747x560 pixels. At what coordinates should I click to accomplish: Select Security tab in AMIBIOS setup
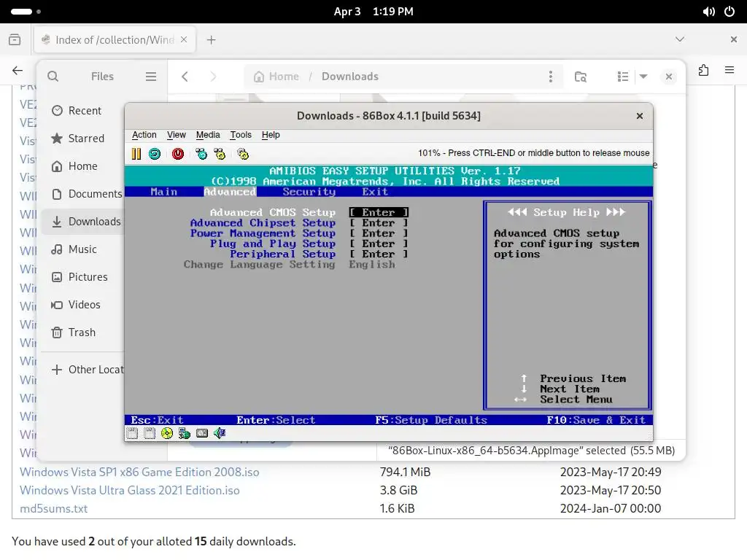point(309,192)
